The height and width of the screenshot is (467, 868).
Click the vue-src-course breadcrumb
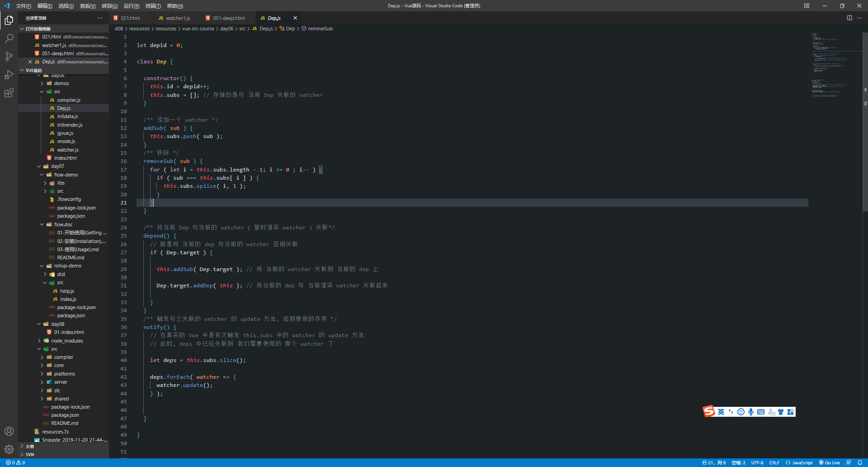198,29
